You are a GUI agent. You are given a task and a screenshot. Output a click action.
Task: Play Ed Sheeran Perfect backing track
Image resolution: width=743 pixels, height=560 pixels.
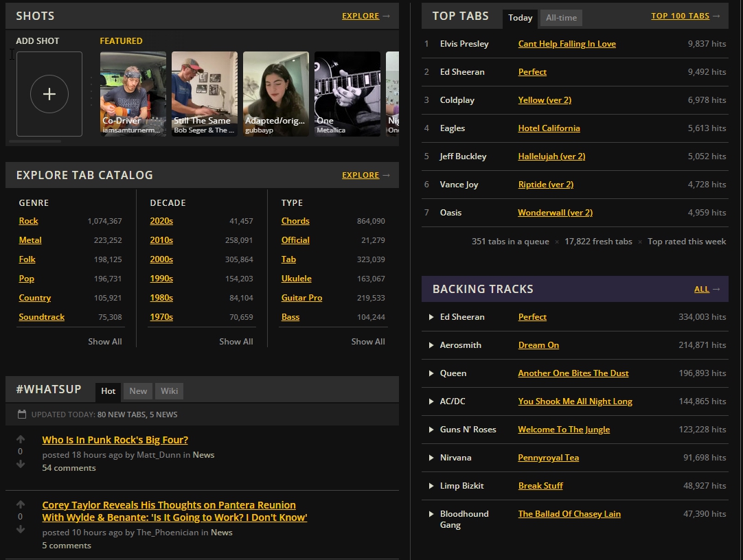431,316
